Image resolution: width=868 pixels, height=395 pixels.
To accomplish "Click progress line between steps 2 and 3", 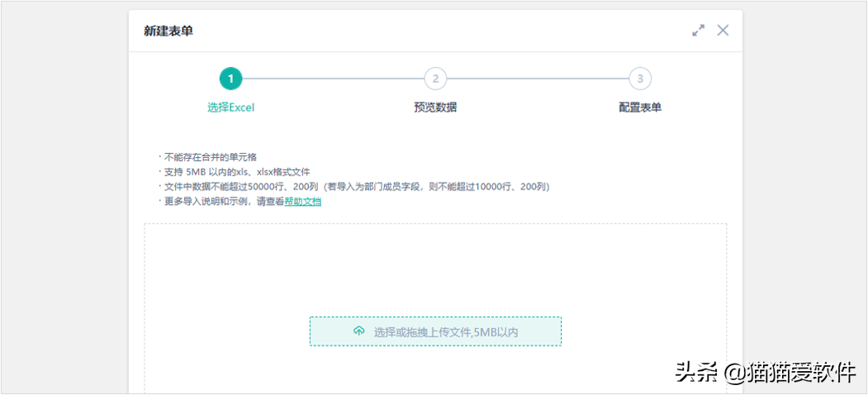I will click(538, 79).
